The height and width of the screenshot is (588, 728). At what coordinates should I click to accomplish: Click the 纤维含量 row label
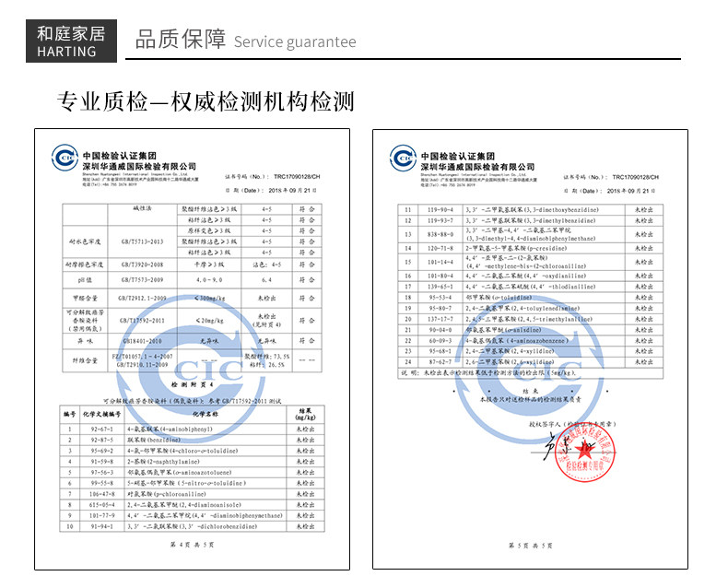coord(85,360)
